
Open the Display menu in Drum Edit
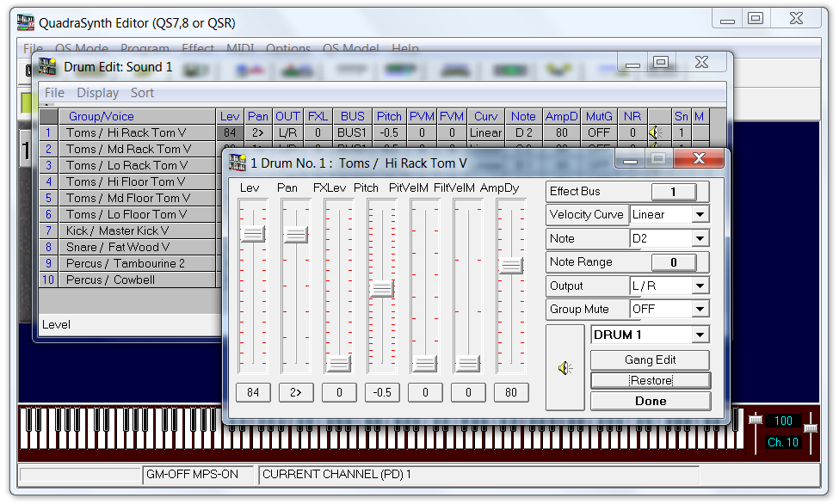[x=97, y=93]
